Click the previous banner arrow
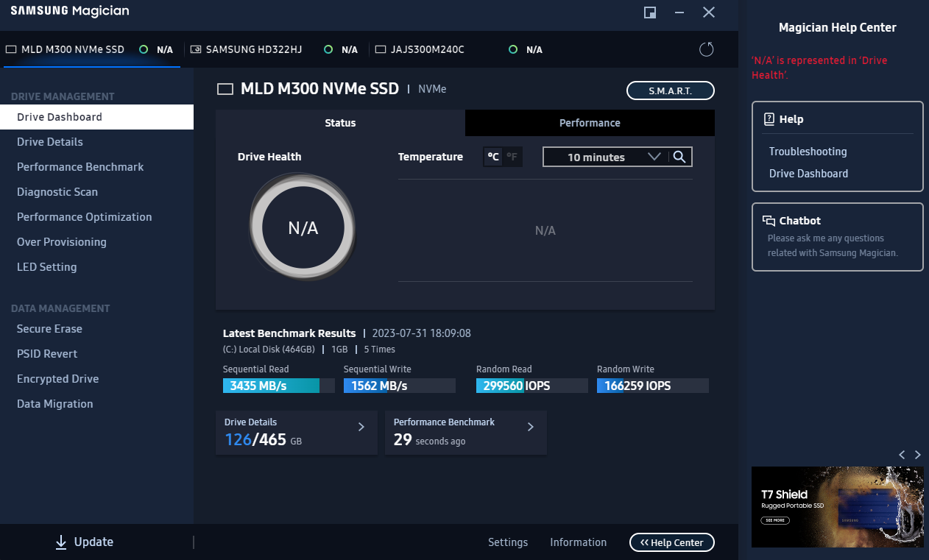The image size is (929, 560). 902,455
